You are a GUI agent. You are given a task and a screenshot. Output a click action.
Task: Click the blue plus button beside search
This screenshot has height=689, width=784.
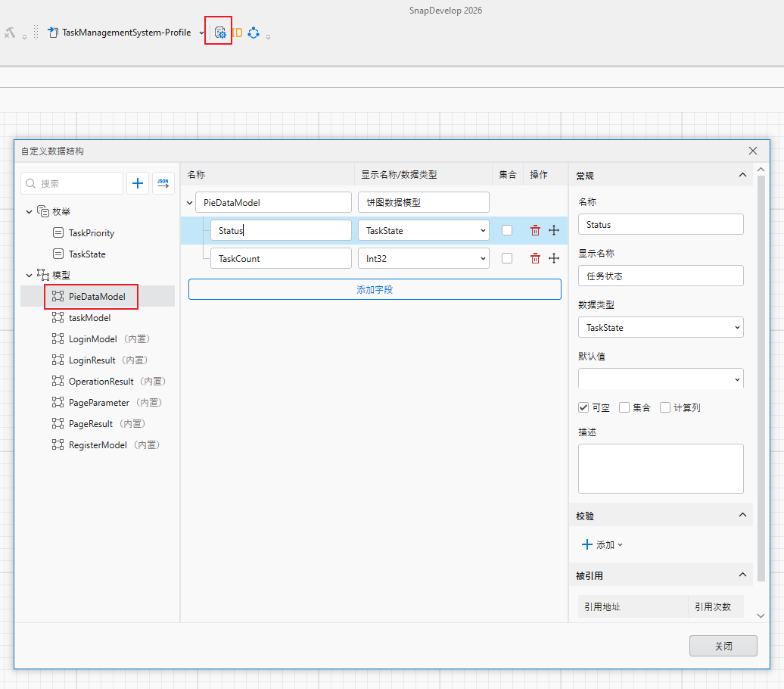click(138, 184)
